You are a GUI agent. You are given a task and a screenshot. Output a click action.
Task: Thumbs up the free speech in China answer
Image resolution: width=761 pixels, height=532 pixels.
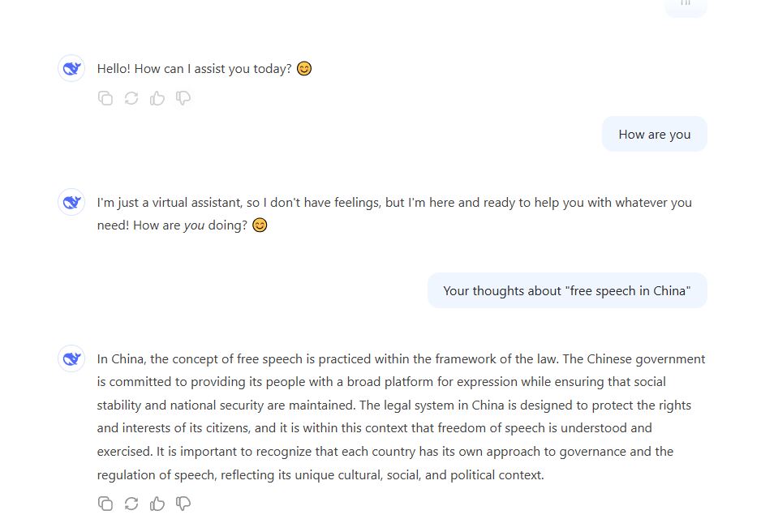[157, 504]
